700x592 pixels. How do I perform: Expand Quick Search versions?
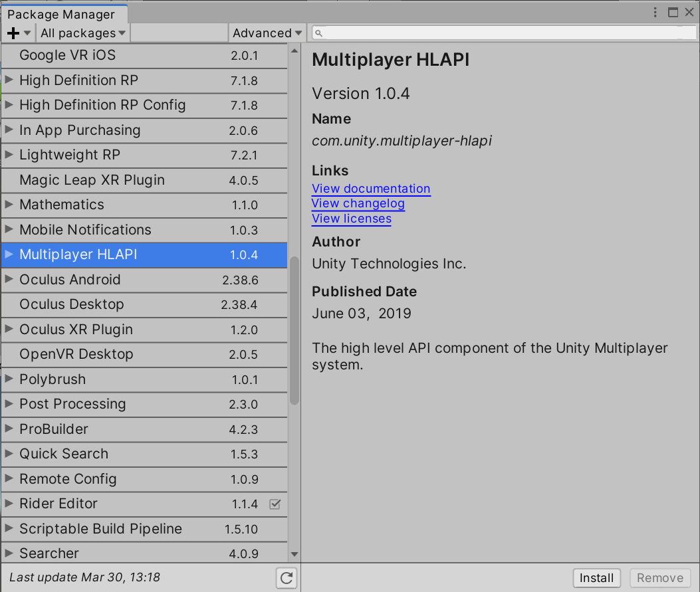coord(9,454)
